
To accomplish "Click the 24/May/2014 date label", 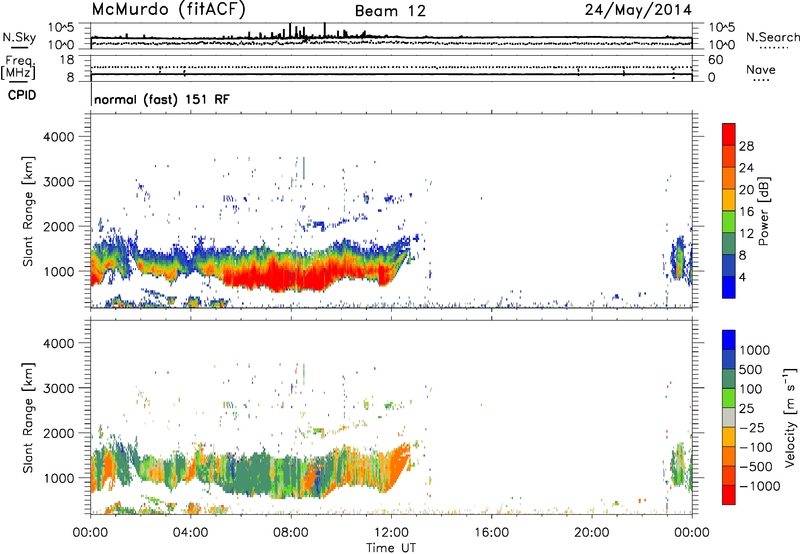I will (x=638, y=10).
